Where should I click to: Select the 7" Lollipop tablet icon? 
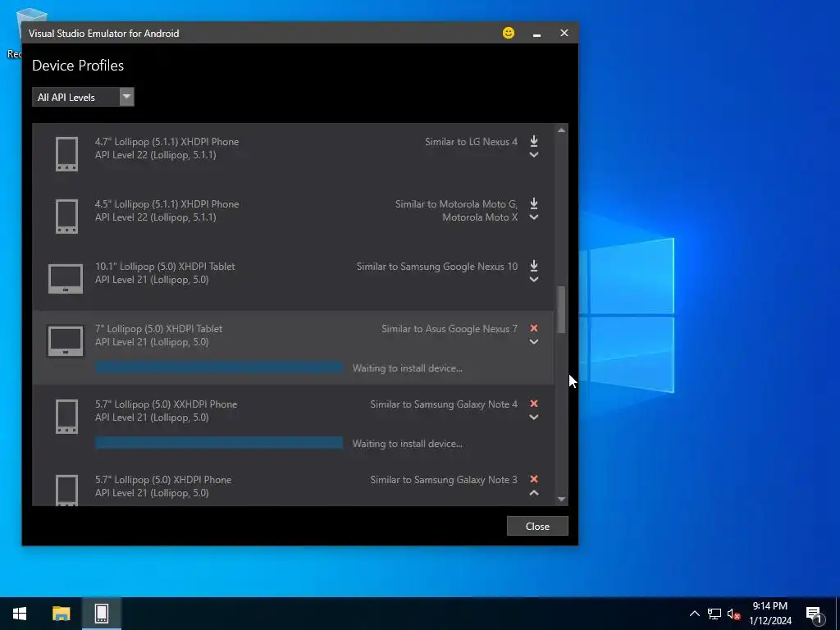pyautogui.click(x=66, y=340)
